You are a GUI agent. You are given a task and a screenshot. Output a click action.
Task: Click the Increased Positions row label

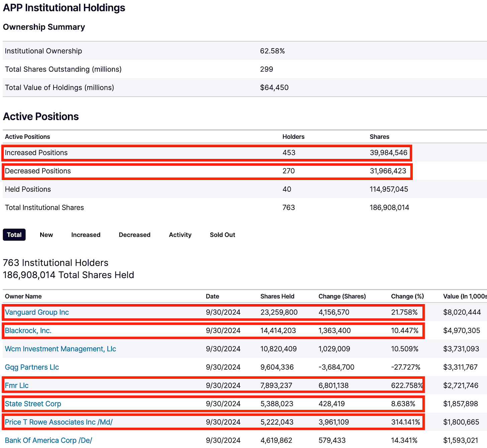pos(36,153)
